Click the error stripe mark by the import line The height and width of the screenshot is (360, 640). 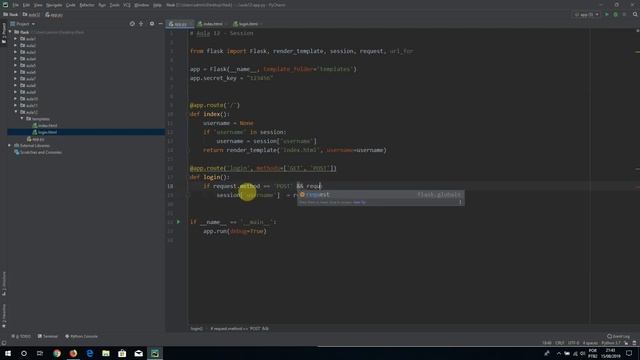tap(637, 52)
